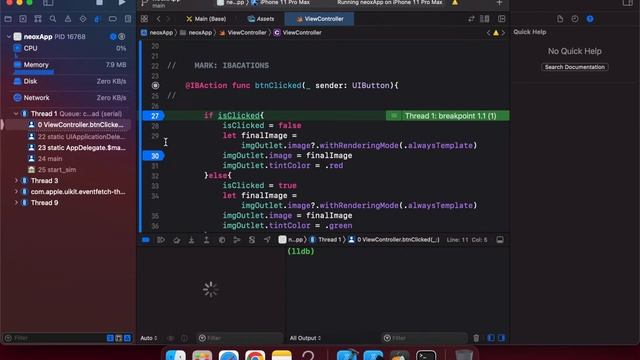Click Thread 1 in the debug bar path
Image resolution: width=640 pixels, height=360 pixels.
click(x=326, y=240)
